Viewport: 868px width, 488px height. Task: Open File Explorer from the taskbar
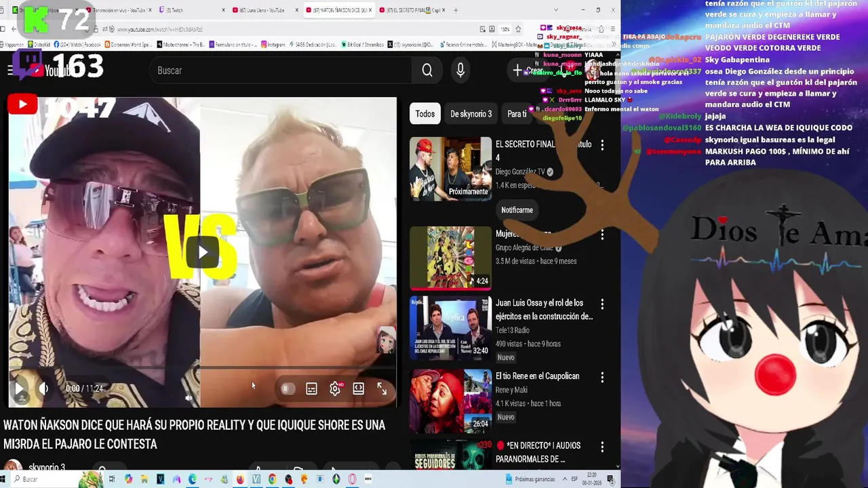144,479
